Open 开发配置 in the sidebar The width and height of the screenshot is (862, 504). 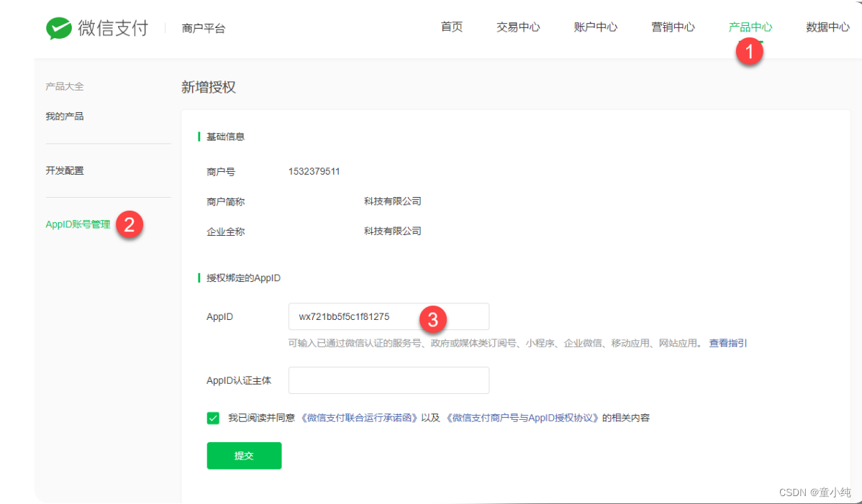pos(65,170)
